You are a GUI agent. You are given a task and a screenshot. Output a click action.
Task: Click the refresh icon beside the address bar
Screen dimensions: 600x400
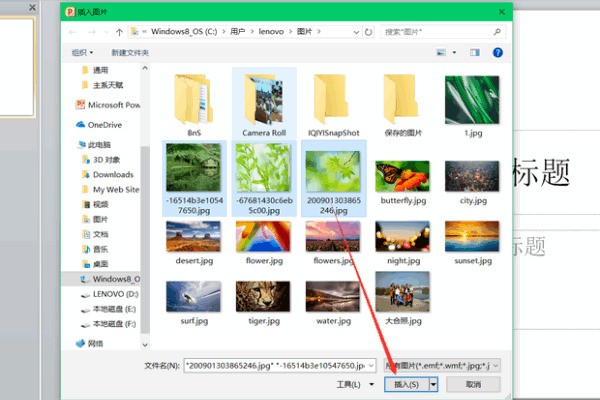click(368, 31)
